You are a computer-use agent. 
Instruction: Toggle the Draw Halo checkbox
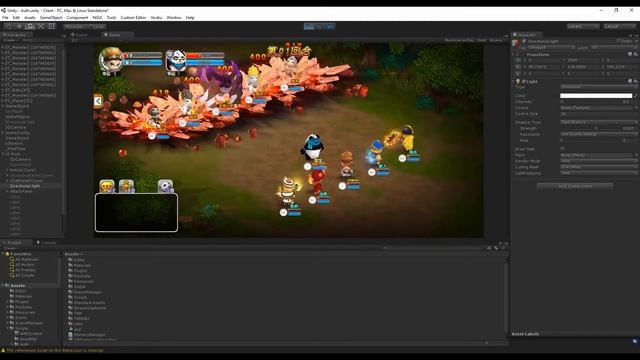tap(562, 149)
